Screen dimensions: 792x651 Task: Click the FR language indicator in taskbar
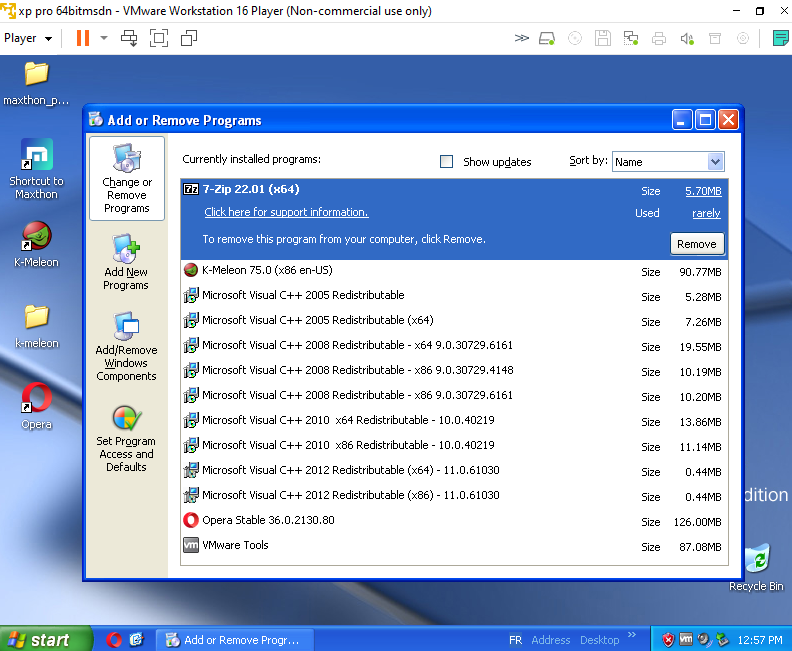click(515, 640)
